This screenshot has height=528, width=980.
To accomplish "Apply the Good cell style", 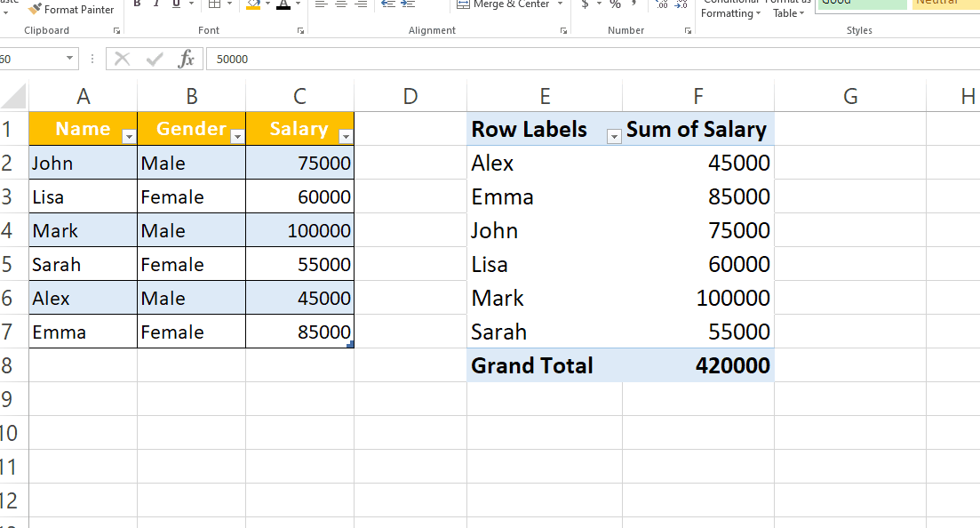I will click(x=860, y=4).
